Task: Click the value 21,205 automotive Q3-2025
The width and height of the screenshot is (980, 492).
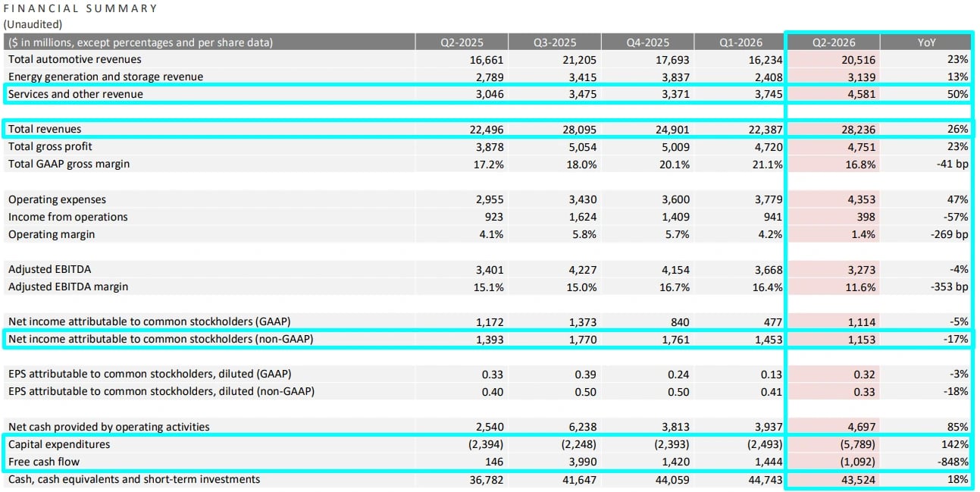Action: (x=580, y=59)
